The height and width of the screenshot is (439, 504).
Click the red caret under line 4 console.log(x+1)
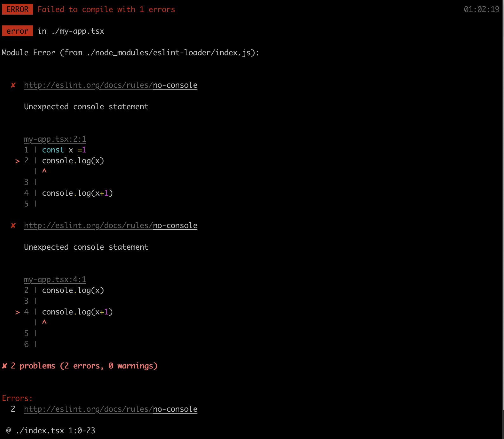[x=44, y=322]
